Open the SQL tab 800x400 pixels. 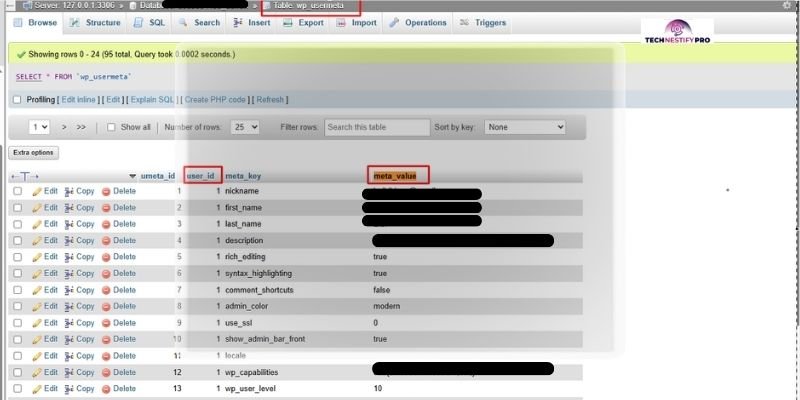click(x=149, y=23)
